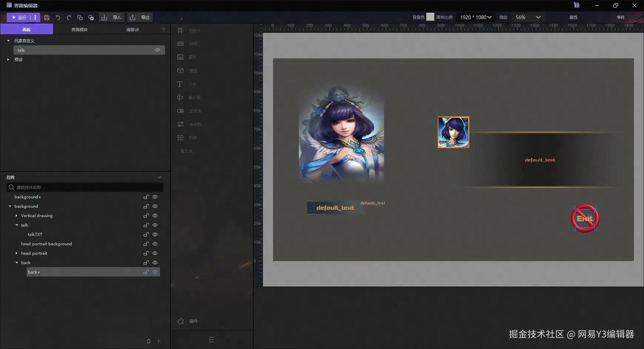Add a new panel with the plus icon
The height and width of the screenshot is (349, 644).
tap(164, 29)
